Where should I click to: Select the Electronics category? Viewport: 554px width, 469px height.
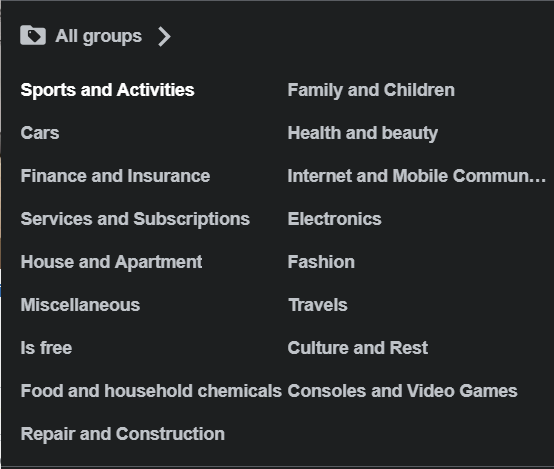(x=334, y=219)
